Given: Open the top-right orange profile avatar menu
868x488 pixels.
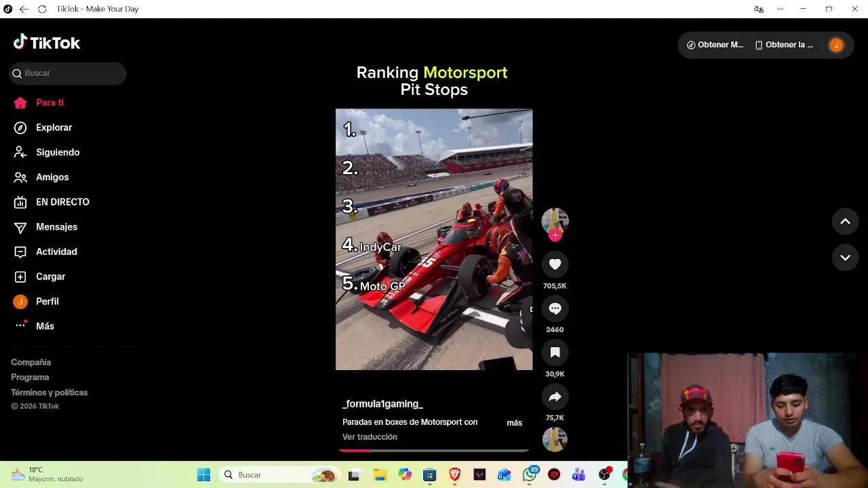Looking at the screenshot, I should coord(836,45).
